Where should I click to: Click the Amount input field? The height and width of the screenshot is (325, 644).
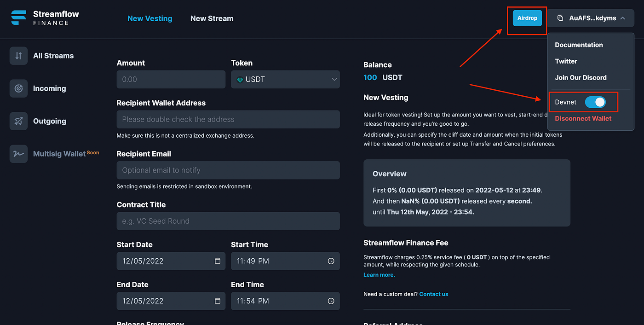pyautogui.click(x=171, y=79)
